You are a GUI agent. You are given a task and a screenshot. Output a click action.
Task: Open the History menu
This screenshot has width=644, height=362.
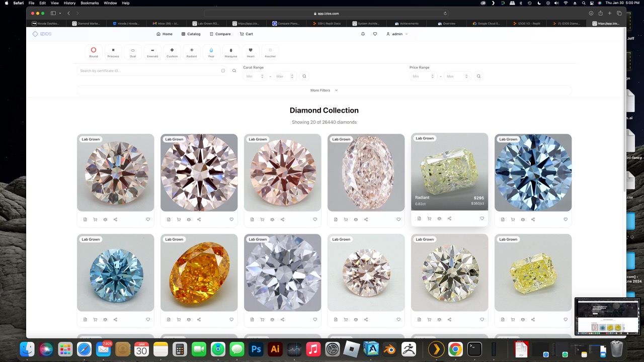(x=69, y=3)
